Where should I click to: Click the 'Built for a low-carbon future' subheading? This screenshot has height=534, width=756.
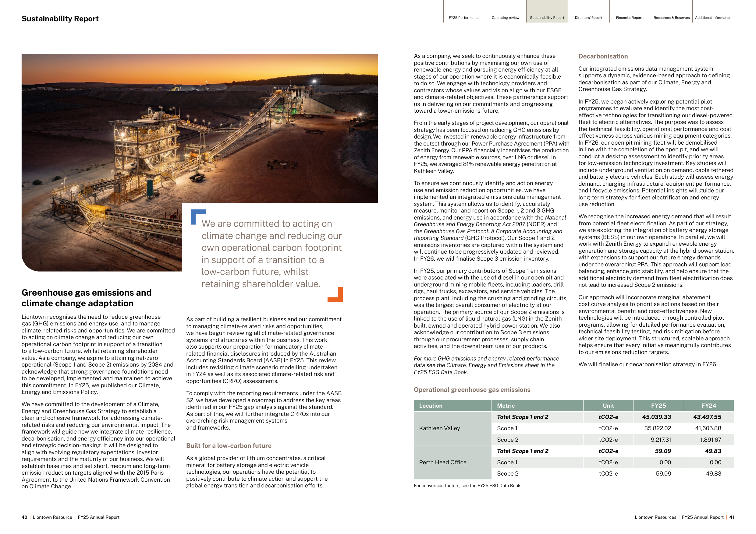coord(229,445)
